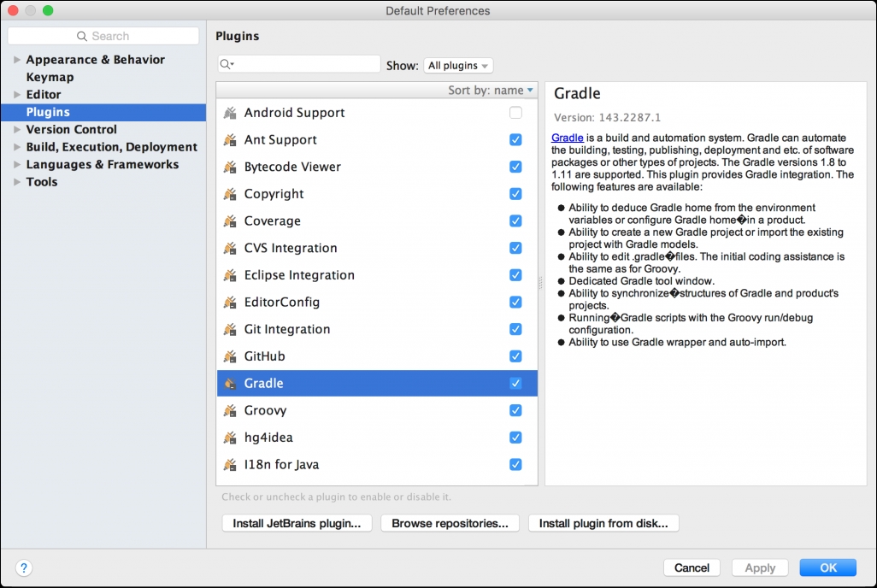Select the EditorConfig plugin row
877x588 pixels.
377,302
